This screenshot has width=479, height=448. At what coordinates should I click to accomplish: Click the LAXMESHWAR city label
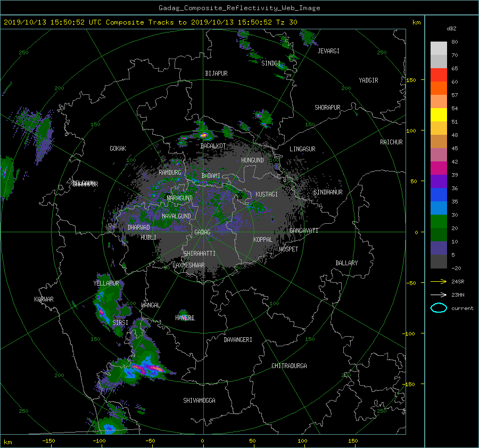tap(188, 265)
